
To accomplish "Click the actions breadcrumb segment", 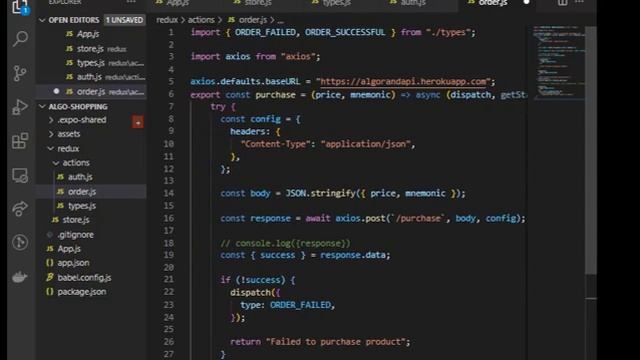I will [201, 20].
